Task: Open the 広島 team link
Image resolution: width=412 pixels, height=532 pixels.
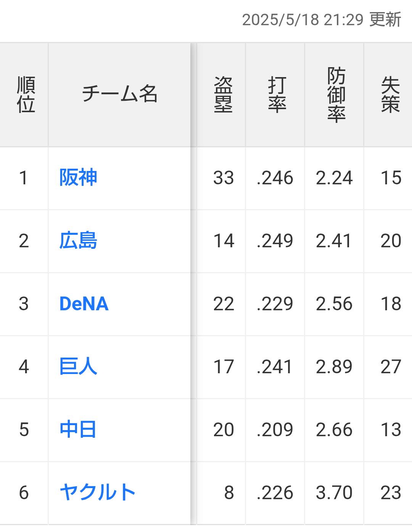Action: (78, 241)
